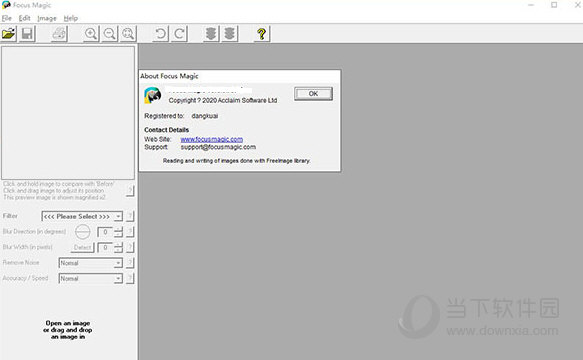Click help button for Blur Width row

(130, 247)
